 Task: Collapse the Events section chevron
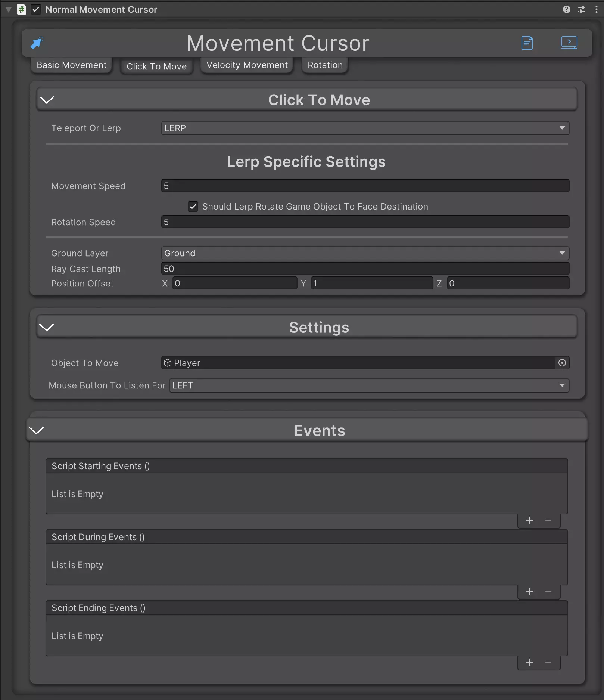[x=37, y=430]
